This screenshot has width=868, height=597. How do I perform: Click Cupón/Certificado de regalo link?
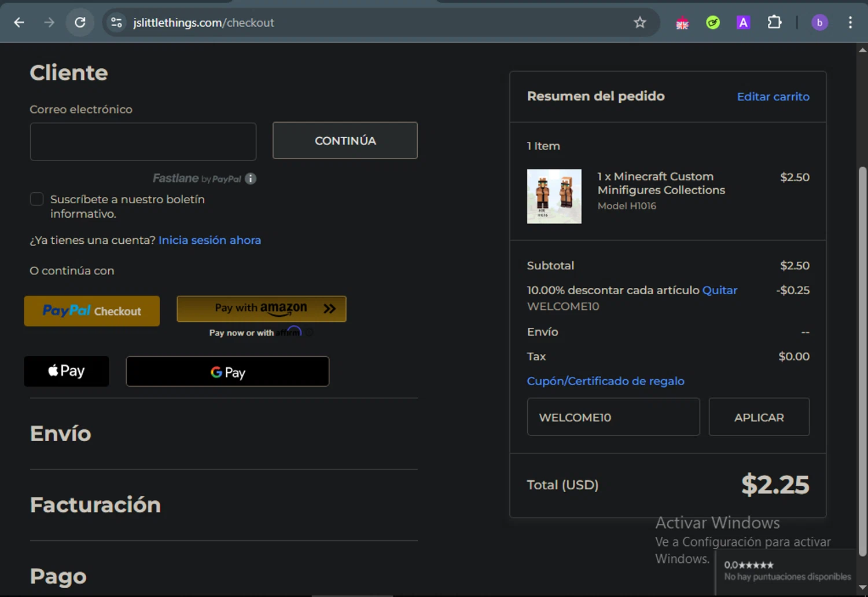point(605,381)
